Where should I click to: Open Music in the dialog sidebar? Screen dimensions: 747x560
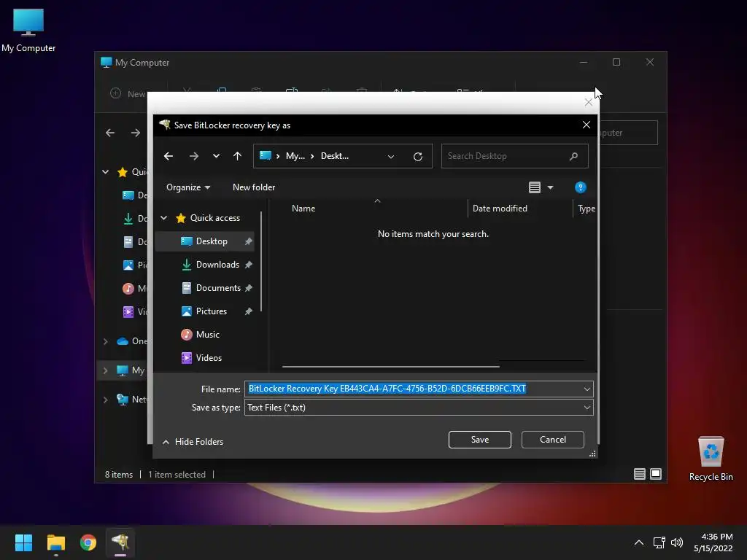tap(207, 335)
